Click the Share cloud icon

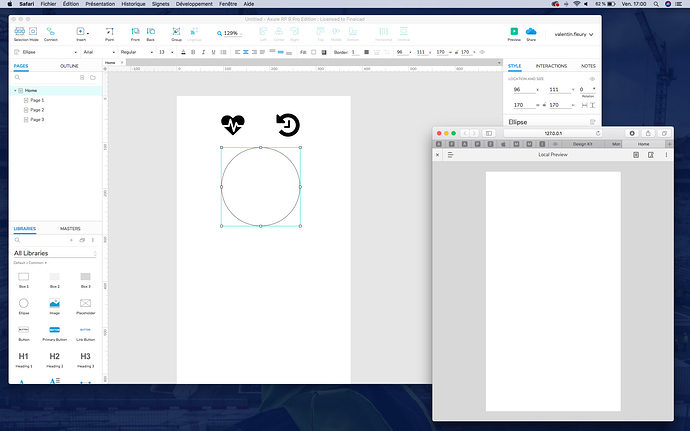[x=531, y=32]
